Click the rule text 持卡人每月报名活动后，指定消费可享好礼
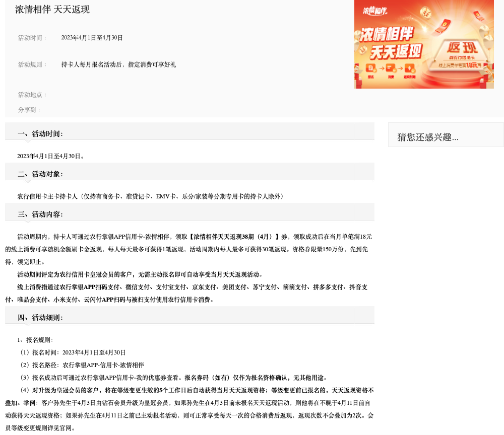504x435 pixels. (118, 64)
